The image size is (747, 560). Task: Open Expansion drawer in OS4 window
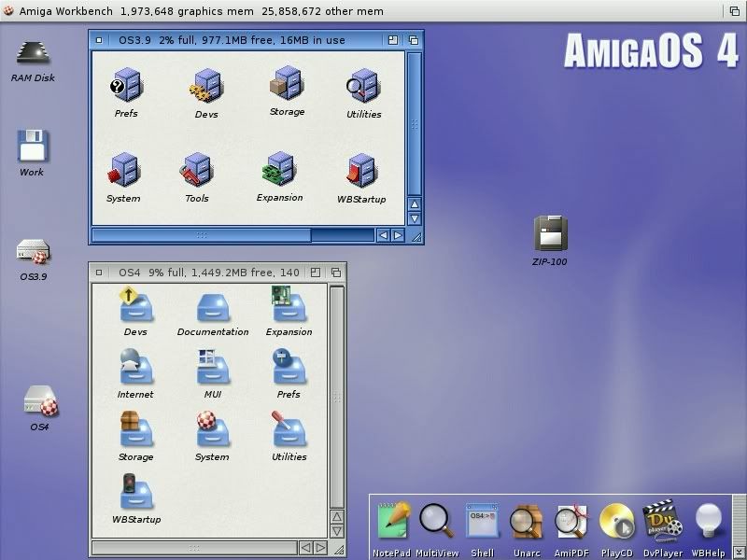click(x=289, y=312)
